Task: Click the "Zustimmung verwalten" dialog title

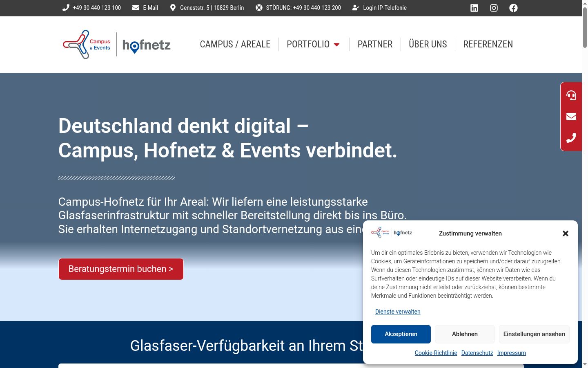Action: (470, 233)
